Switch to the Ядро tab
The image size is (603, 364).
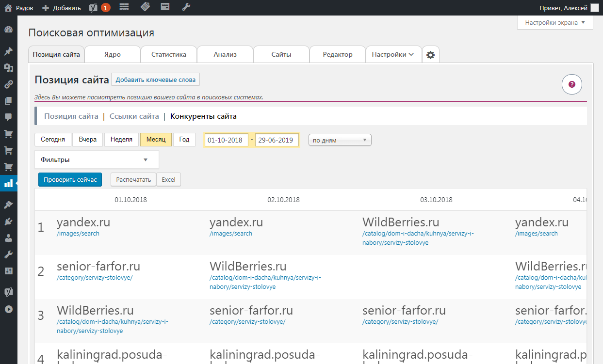tap(113, 55)
